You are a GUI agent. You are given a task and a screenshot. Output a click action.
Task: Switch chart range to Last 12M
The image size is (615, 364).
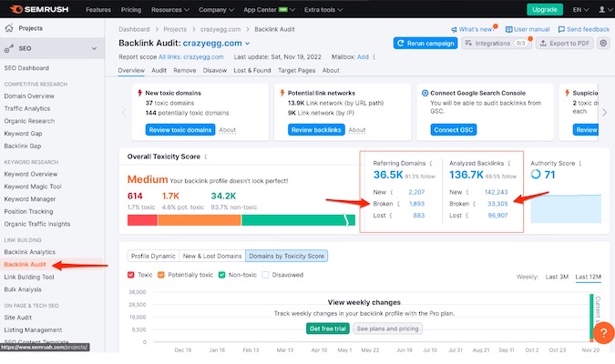click(x=588, y=277)
